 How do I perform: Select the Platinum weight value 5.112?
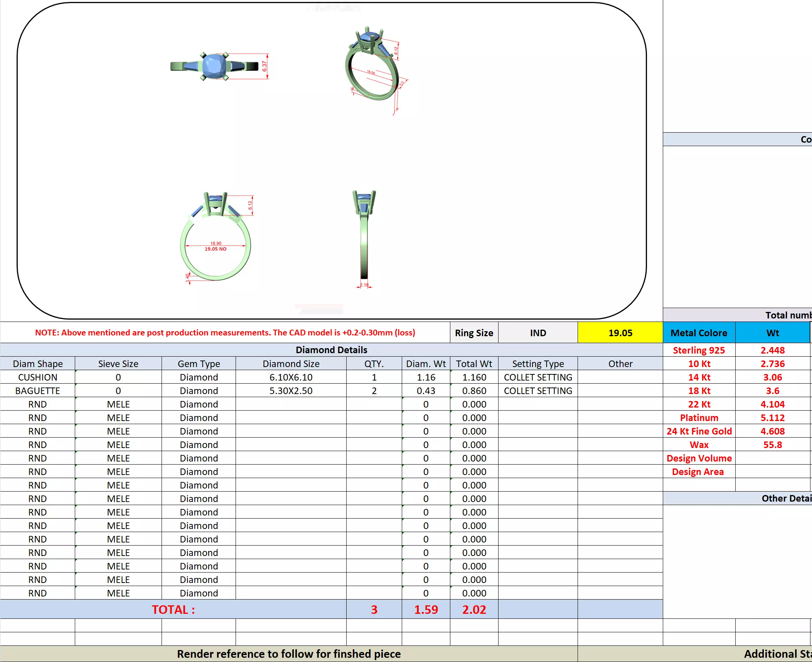[x=772, y=418]
